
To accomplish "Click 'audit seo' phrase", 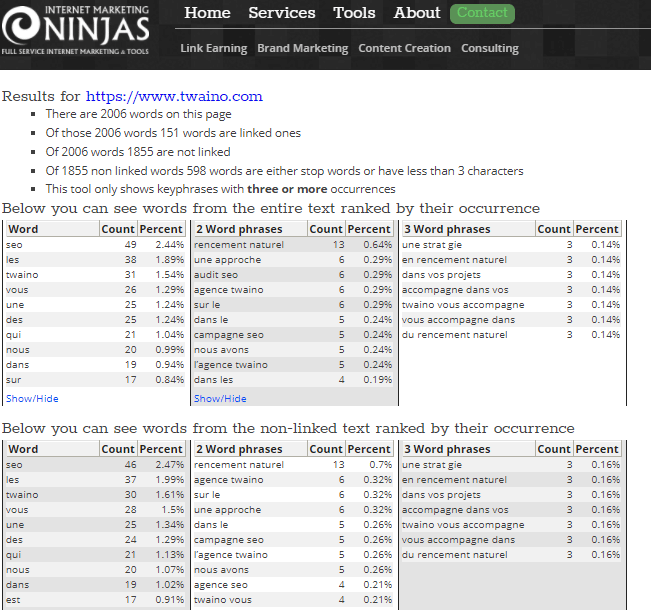I will [216, 275].
